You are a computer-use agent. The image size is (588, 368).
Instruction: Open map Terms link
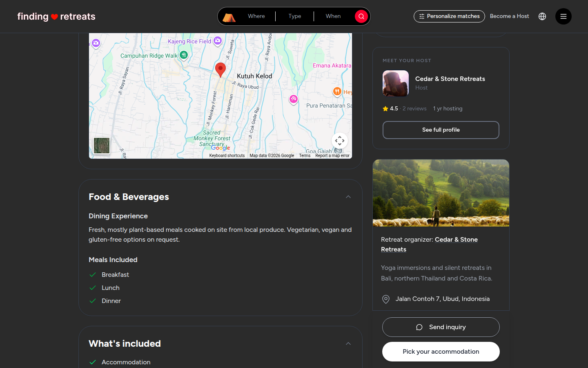[x=305, y=156]
